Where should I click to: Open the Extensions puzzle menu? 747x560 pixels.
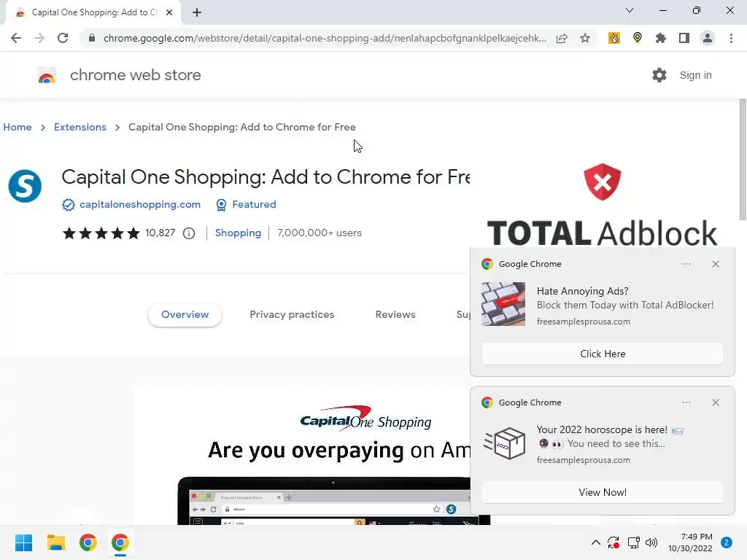click(x=661, y=38)
